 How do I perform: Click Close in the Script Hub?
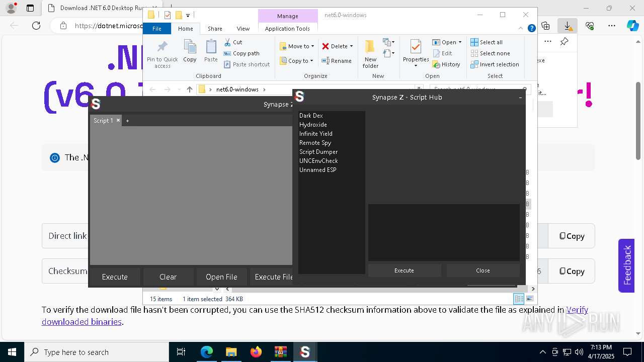pos(483,270)
